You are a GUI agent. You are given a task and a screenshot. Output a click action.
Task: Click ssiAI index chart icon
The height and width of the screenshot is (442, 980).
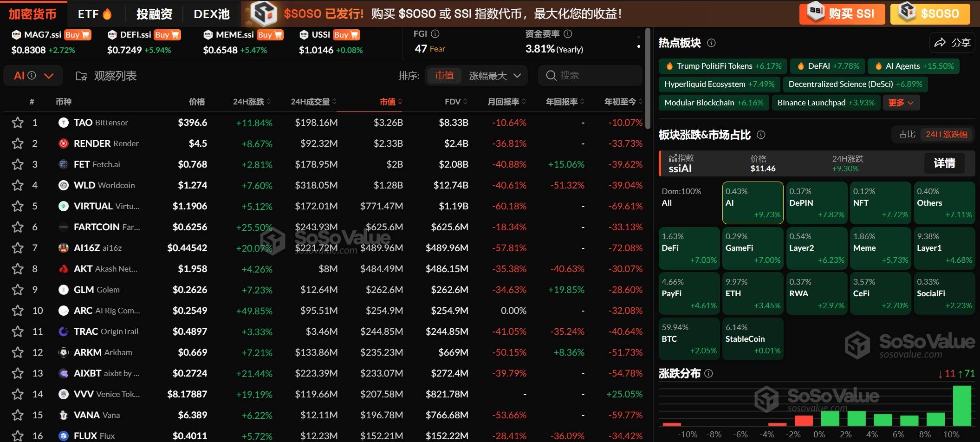[x=673, y=158]
